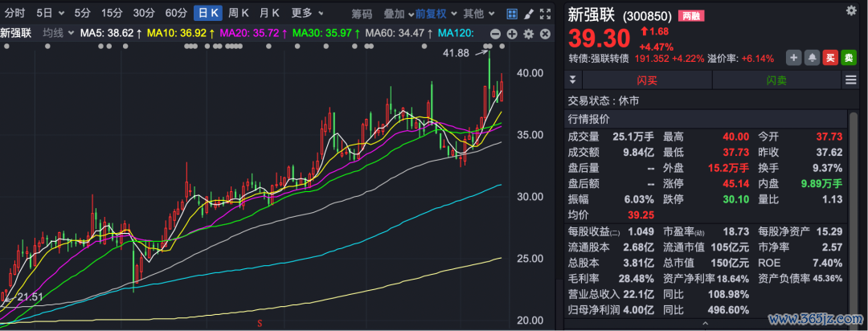Select the 周K weekly candlestick tab
This screenshot has width=868, height=331.
pyautogui.click(x=240, y=13)
